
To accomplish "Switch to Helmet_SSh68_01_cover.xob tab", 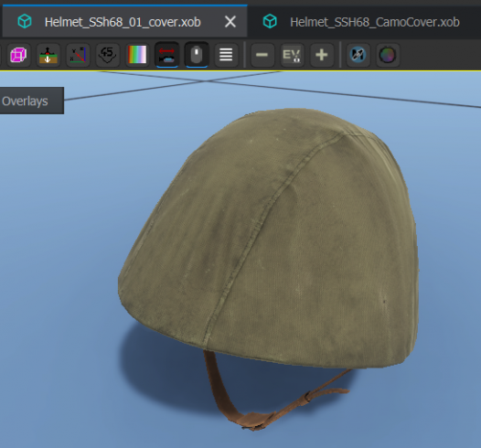I will (123, 22).
